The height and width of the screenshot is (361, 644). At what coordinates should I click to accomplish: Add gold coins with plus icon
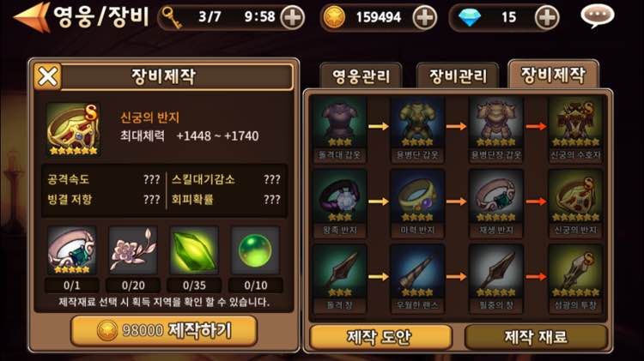tap(424, 18)
